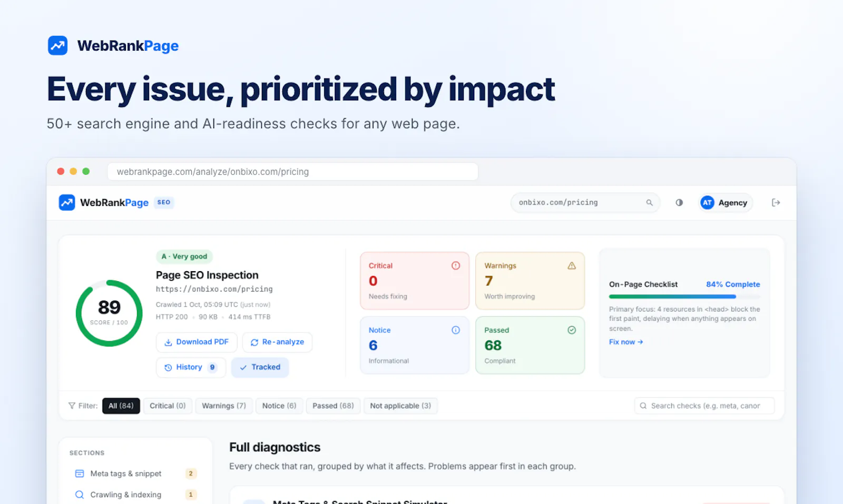The width and height of the screenshot is (843, 504).
Task: Click the WebRankPage brand icon at page top
Action: point(57,46)
